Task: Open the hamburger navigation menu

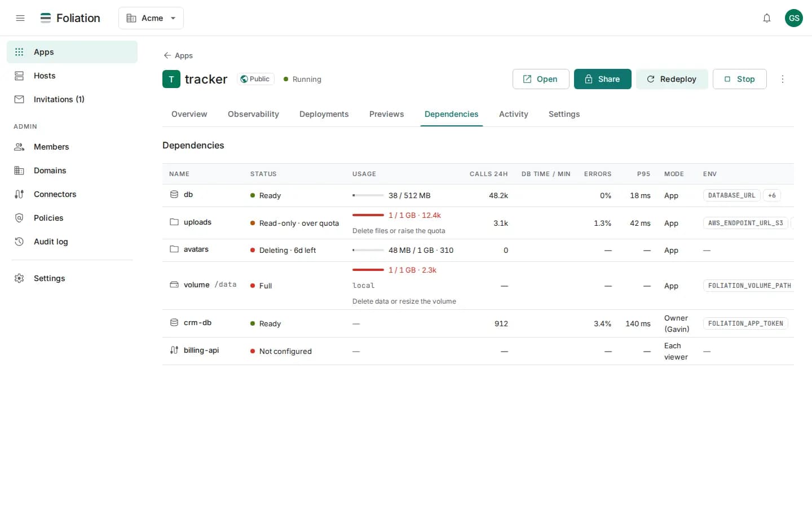Action: pyautogui.click(x=20, y=18)
